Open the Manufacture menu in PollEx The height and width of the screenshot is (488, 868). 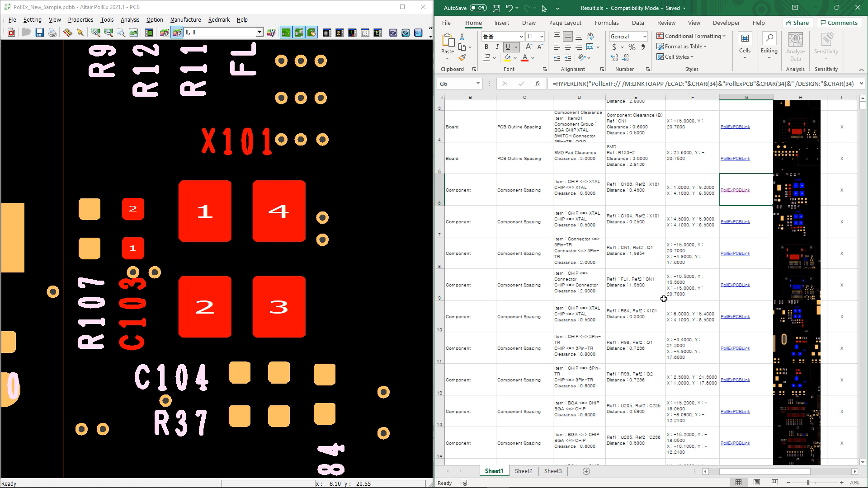(x=185, y=19)
